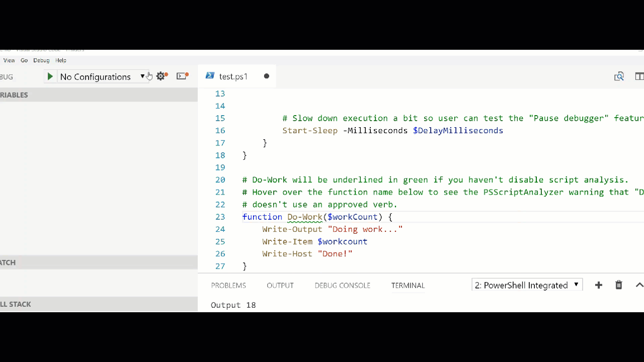
Task: Open the Debug Console icon in debug toolbar
Action: (x=182, y=76)
